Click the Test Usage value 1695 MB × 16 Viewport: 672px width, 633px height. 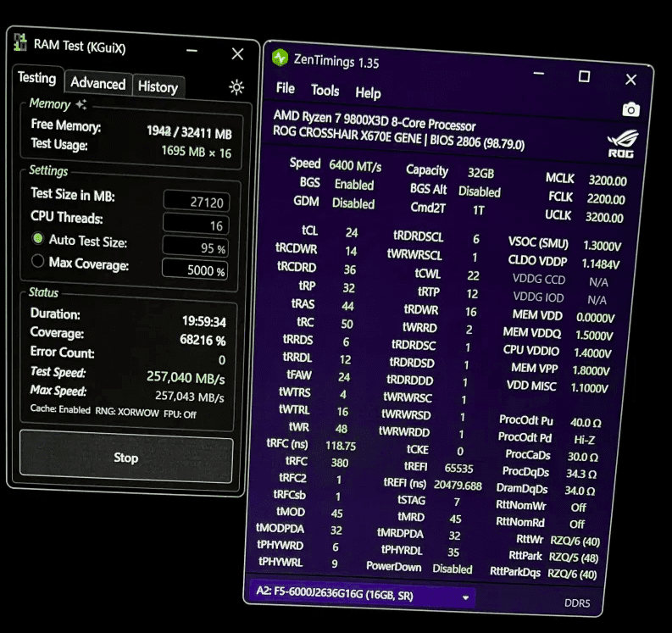[x=197, y=152]
